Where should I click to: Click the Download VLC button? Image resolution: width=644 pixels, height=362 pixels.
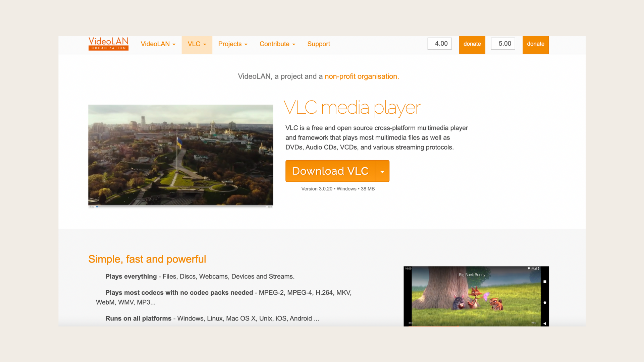pyautogui.click(x=330, y=171)
